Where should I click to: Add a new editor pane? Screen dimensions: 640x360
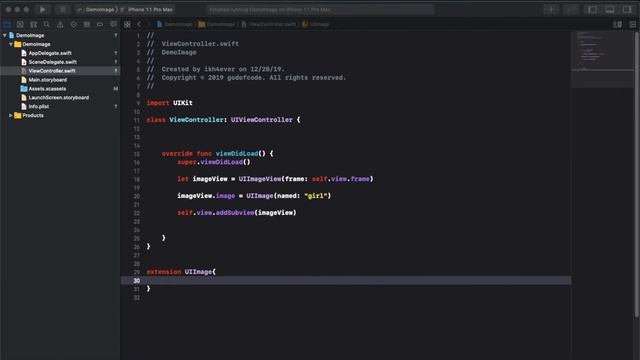(x=632, y=24)
